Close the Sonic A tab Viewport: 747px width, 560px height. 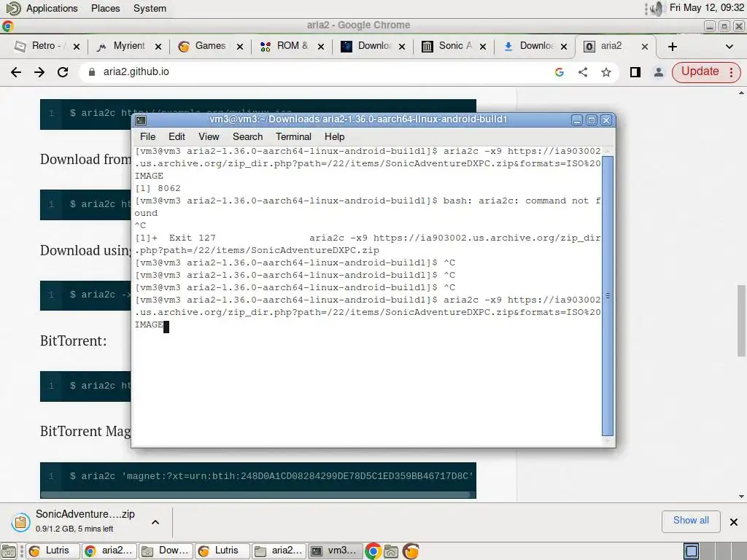click(483, 46)
